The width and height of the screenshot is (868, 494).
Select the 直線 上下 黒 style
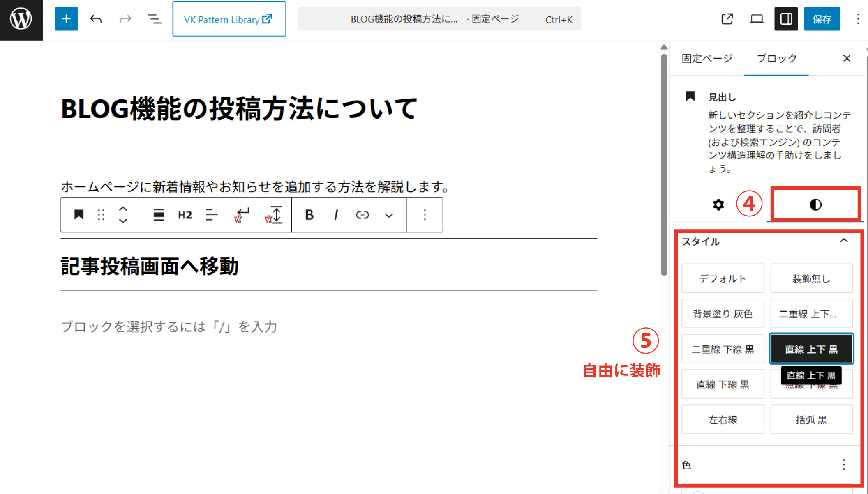pos(811,349)
